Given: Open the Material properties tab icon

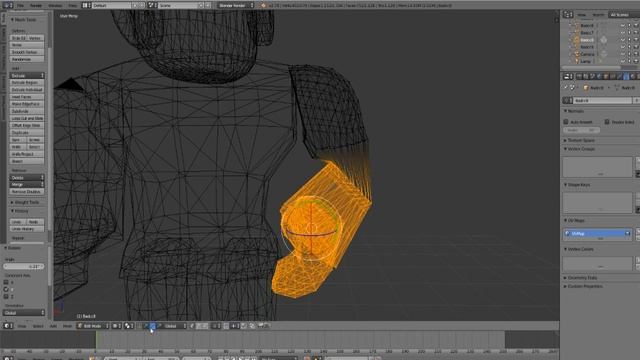Looking at the screenshot, I should point(633,76).
